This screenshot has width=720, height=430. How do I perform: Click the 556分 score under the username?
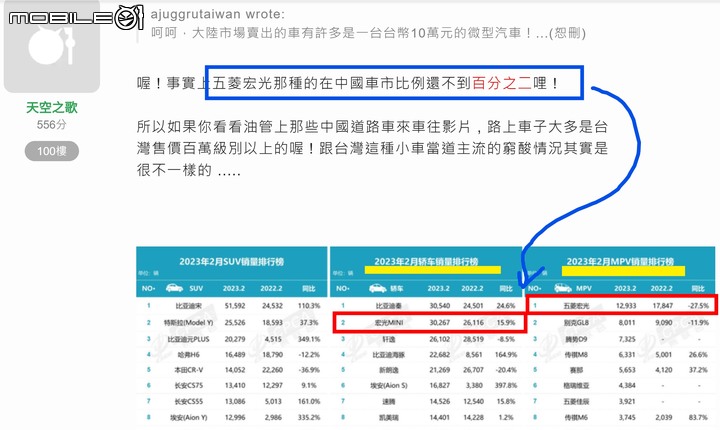[x=51, y=124]
